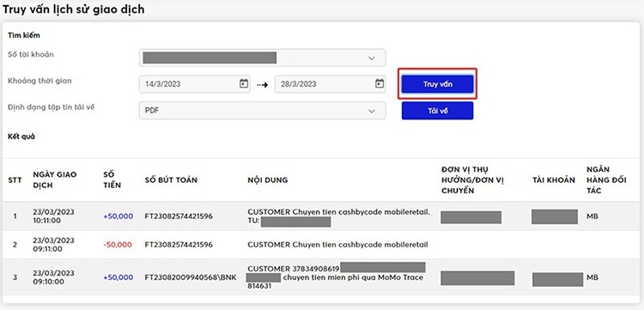Click the Tài khoản column header
Image resolution: width=644 pixels, height=310 pixels.
[x=554, y=179]
